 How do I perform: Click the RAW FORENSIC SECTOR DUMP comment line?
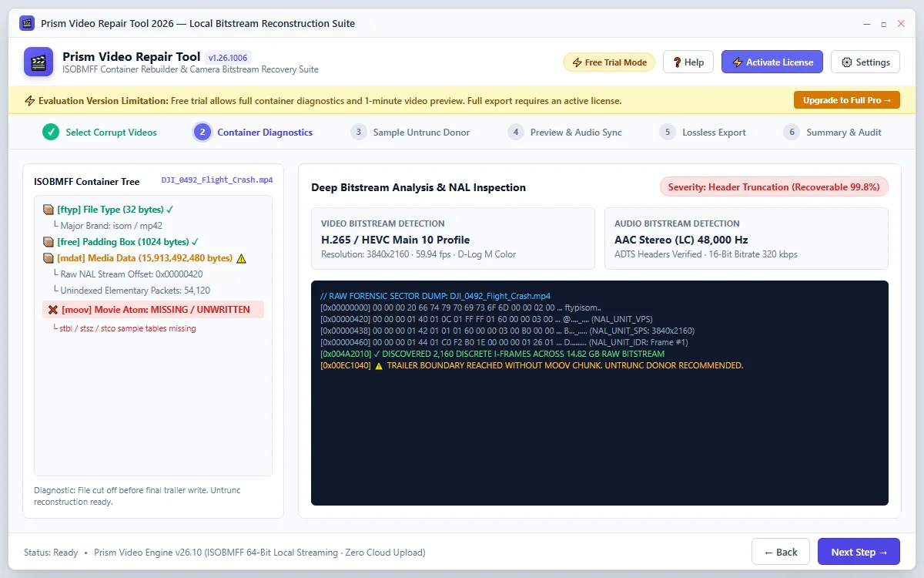click(x=436, y=296)
